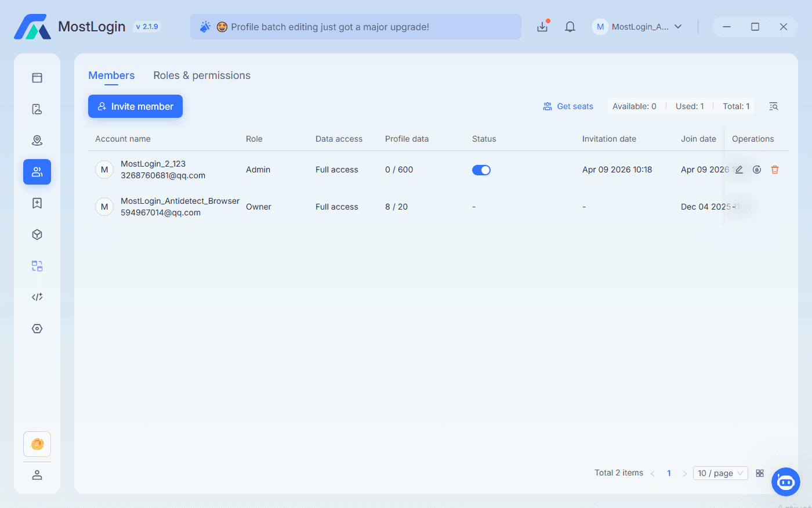Open the window sync sidebar icon

(x=37, y=266)
